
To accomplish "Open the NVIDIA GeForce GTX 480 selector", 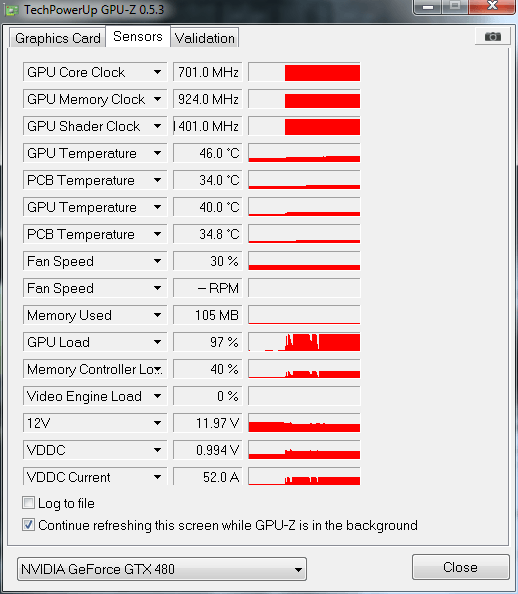I will (162, 569).
